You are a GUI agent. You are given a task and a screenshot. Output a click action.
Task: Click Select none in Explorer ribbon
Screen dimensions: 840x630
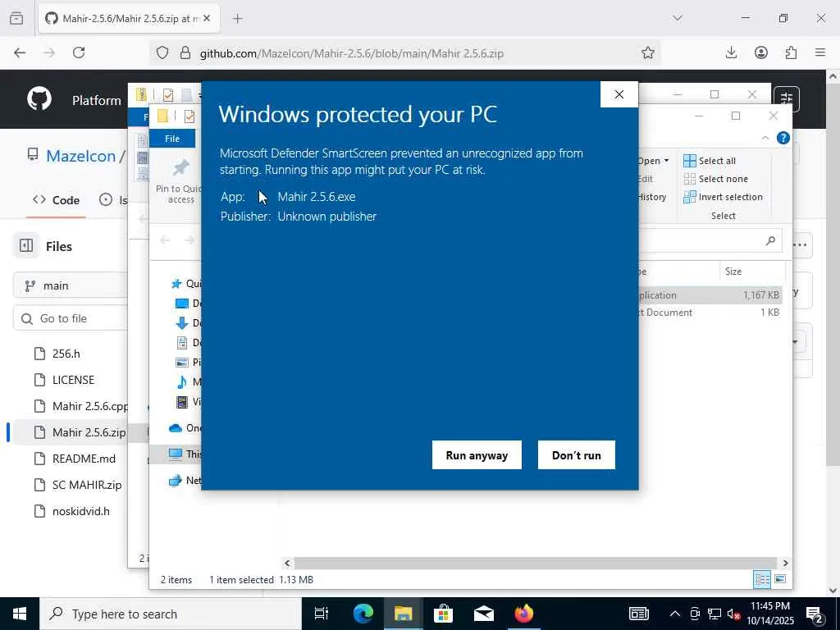click(x=715, y=179)
